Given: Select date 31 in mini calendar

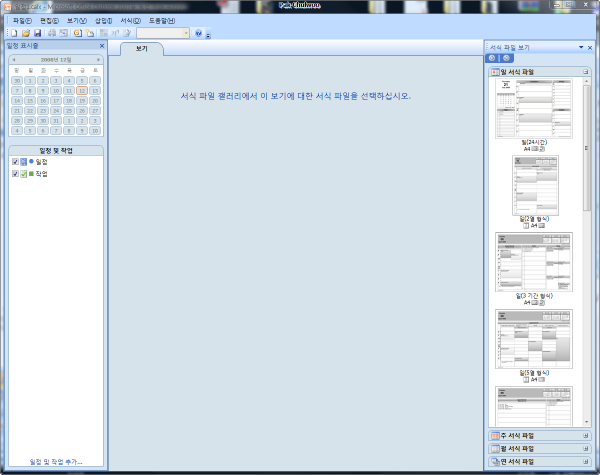Looking at the screenshot, I should [56, 121].
